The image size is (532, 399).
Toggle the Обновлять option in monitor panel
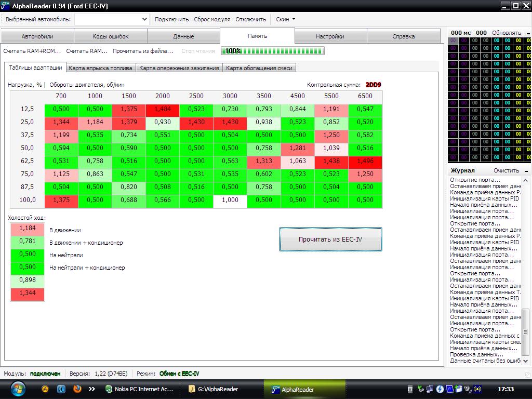506,33
